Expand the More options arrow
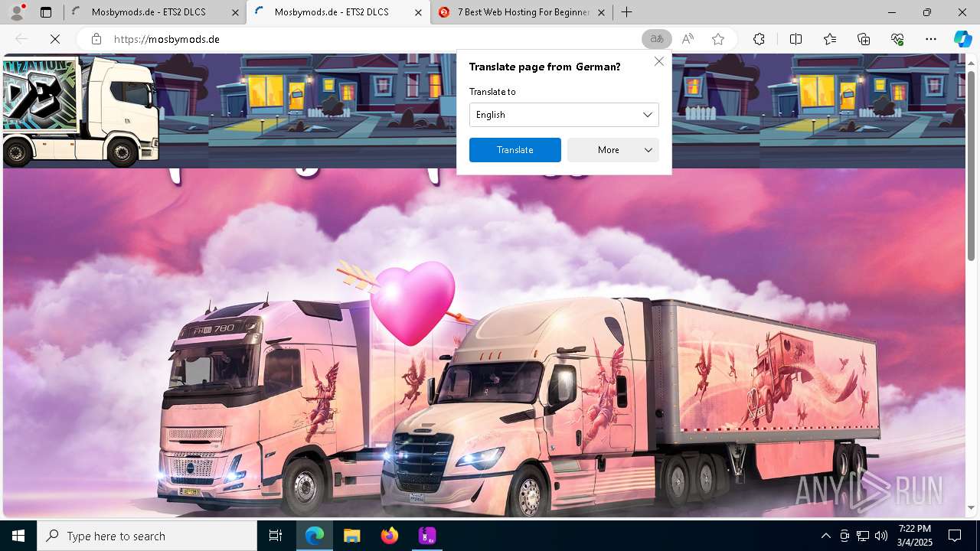 tap(648, 150)
